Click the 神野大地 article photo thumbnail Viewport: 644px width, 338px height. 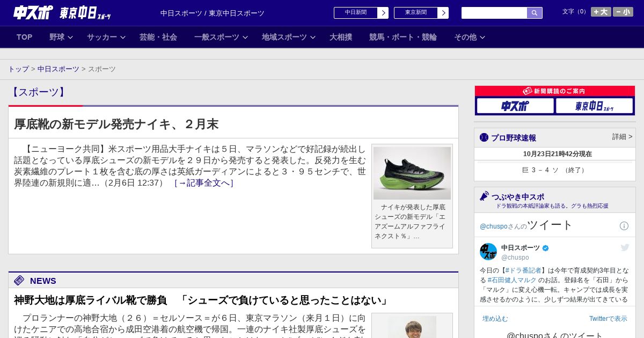[x=412, y=327]
